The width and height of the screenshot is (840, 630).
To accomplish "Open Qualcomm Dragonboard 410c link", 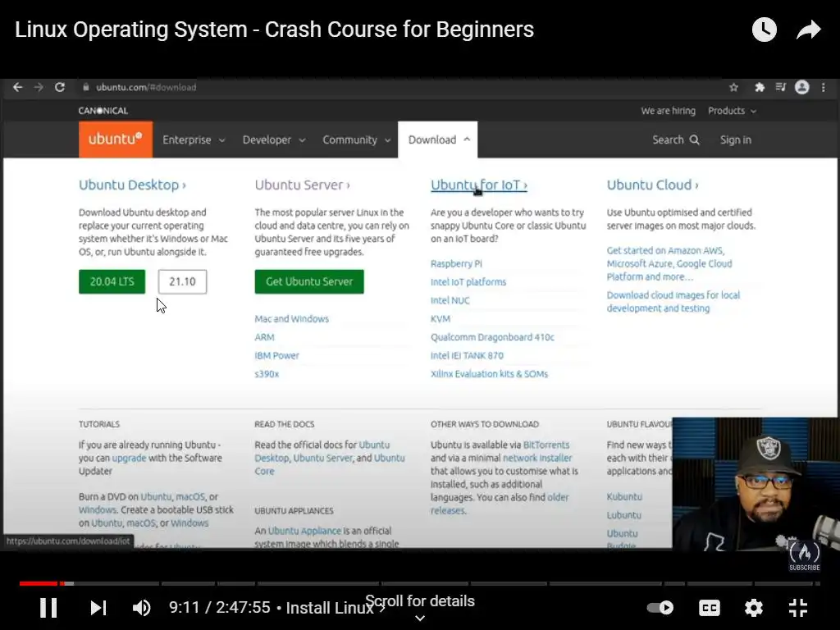I will coord(492,337).
